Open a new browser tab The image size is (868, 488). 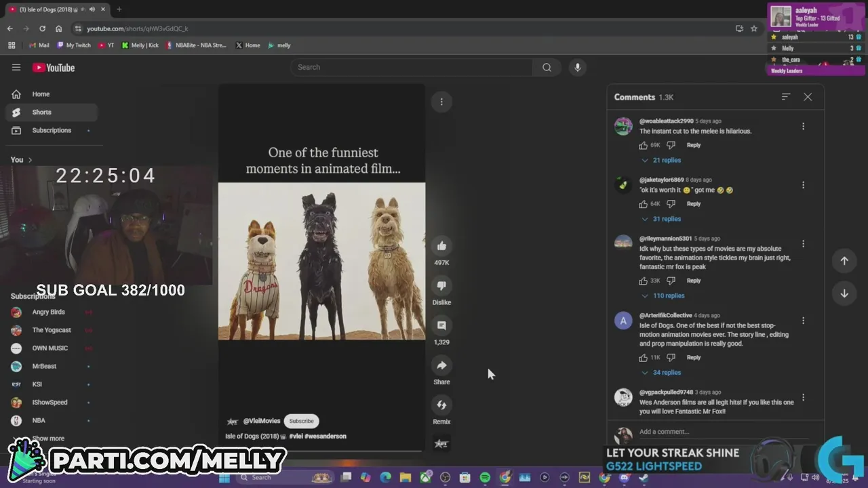coord(119,9)
